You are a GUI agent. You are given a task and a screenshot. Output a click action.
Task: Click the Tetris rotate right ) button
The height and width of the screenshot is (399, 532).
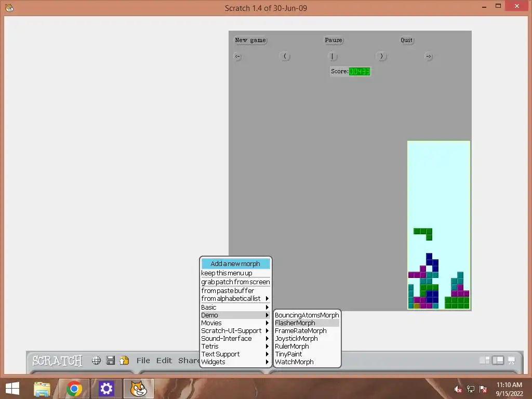point(381,56)
